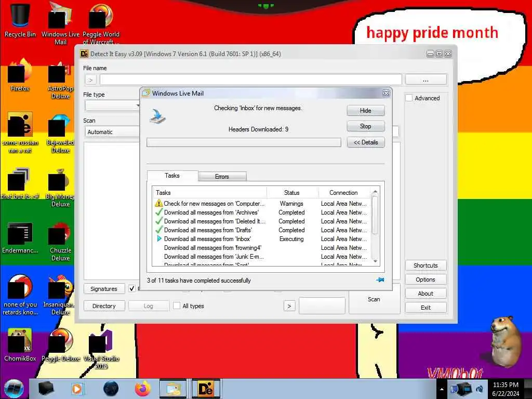
Task: Open Bejeweled Deluxe desktop shortcut
Action: 60,134
